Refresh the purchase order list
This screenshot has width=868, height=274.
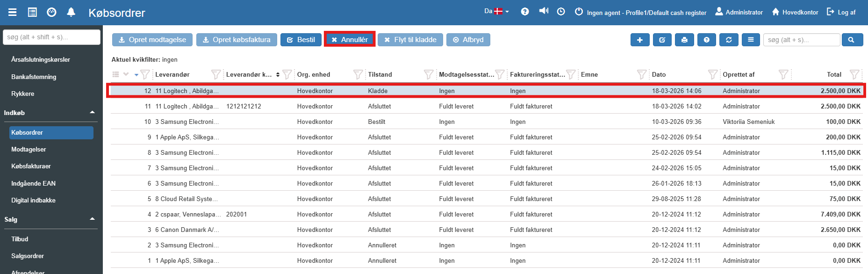click(729, 40)
